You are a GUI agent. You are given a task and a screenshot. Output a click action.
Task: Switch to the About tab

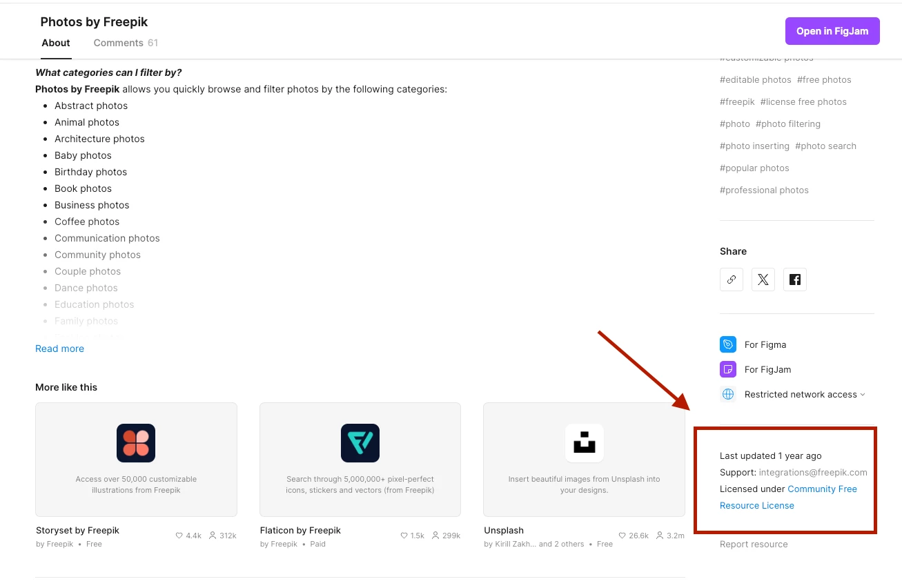56,43
